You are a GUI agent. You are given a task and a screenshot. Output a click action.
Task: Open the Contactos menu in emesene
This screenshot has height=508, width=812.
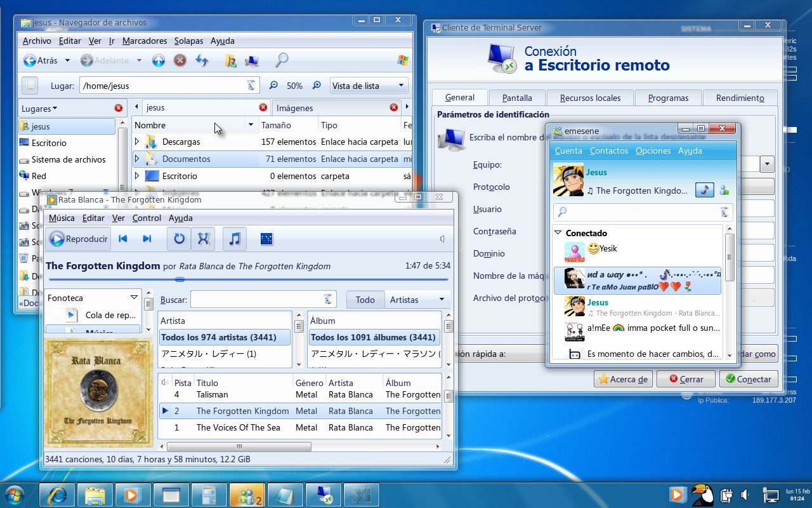[609, 150]
